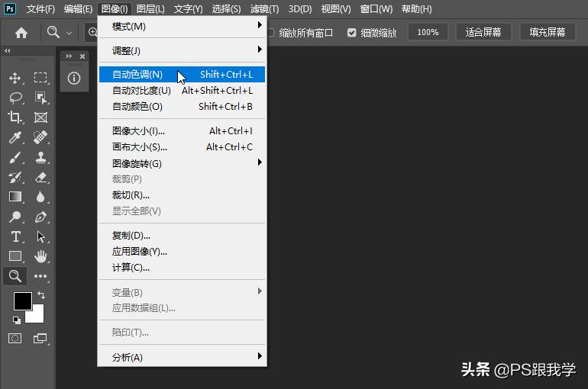The width and height of the screenshot is (588, 389).
Task: Open the Edit Toolbar three-dots menu
Action: point(40,276)
